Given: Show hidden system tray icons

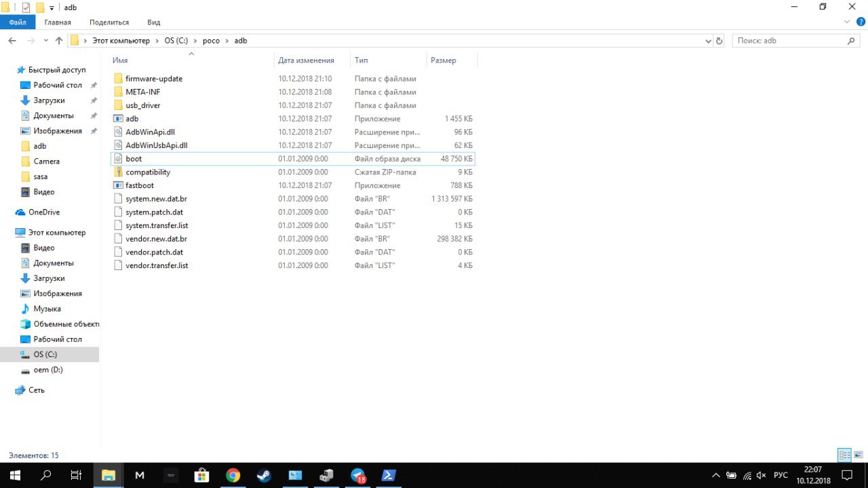Looking at the screenshot, I should 715,475.
